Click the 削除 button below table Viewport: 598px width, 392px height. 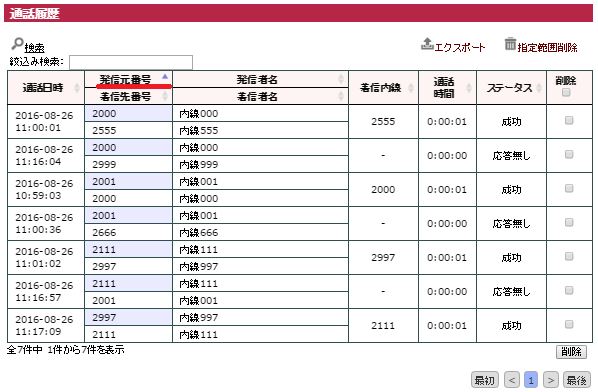point(571,352)
